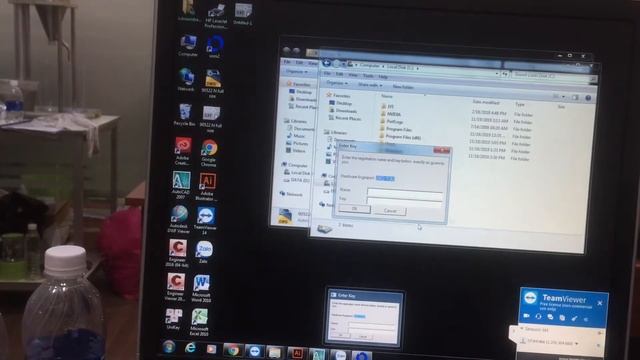Open the Edit menu in the front Explorer
Image resolution: width=640 pixels, height=360 pixels.
pyautogui.click(x=340, y=74)
